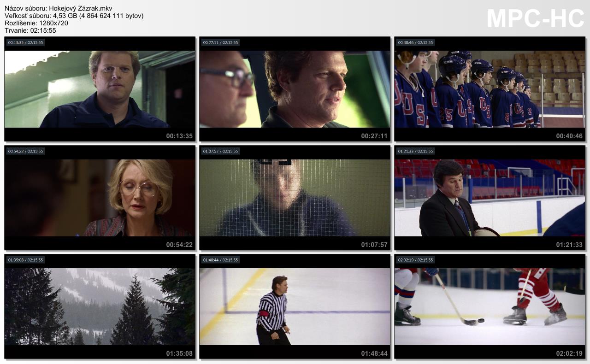The height and width of the screenshot is (364, 590).
Task: Click the 00:54:22 / 02:15:55 overlay label
Action: [25, 151]
